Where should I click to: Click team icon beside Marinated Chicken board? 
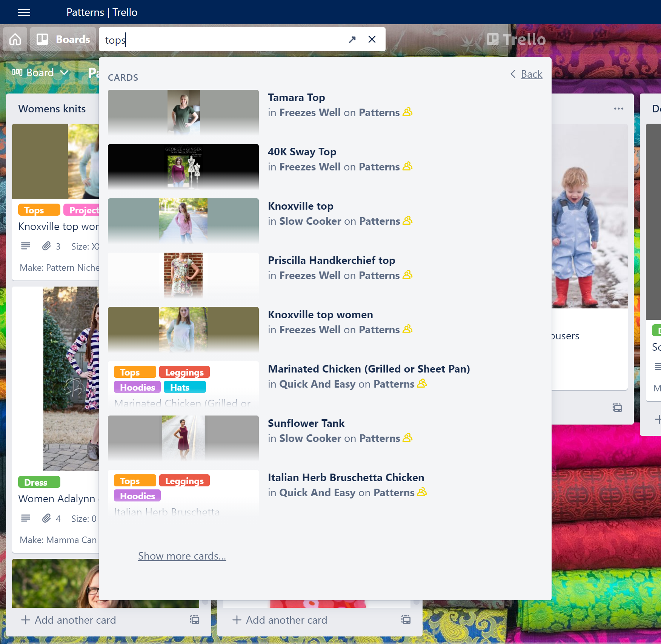tap(422, 383)
